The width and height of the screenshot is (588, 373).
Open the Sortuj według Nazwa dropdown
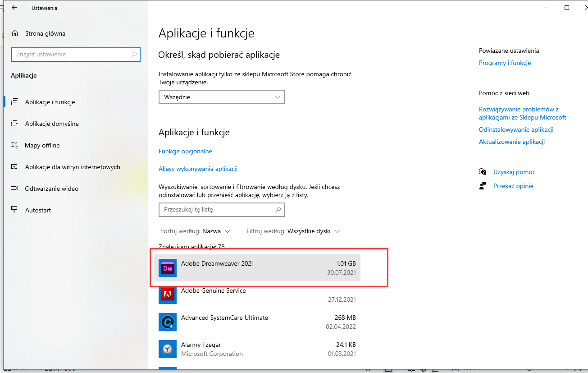pyautogui.click(x=195, y=231)
